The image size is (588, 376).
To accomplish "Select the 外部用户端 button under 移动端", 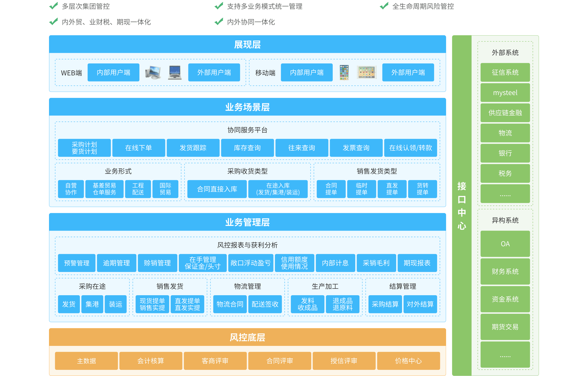I will [408, 72].
